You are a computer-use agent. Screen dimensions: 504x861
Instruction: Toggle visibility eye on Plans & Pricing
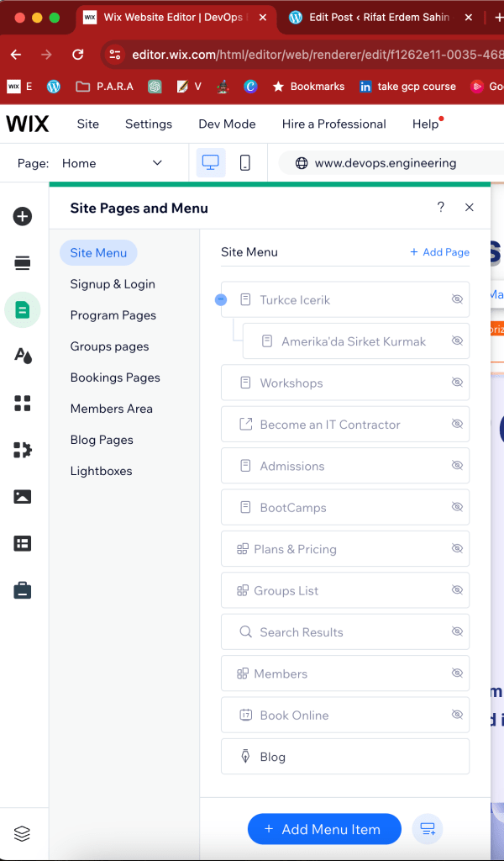click(457, 549)
